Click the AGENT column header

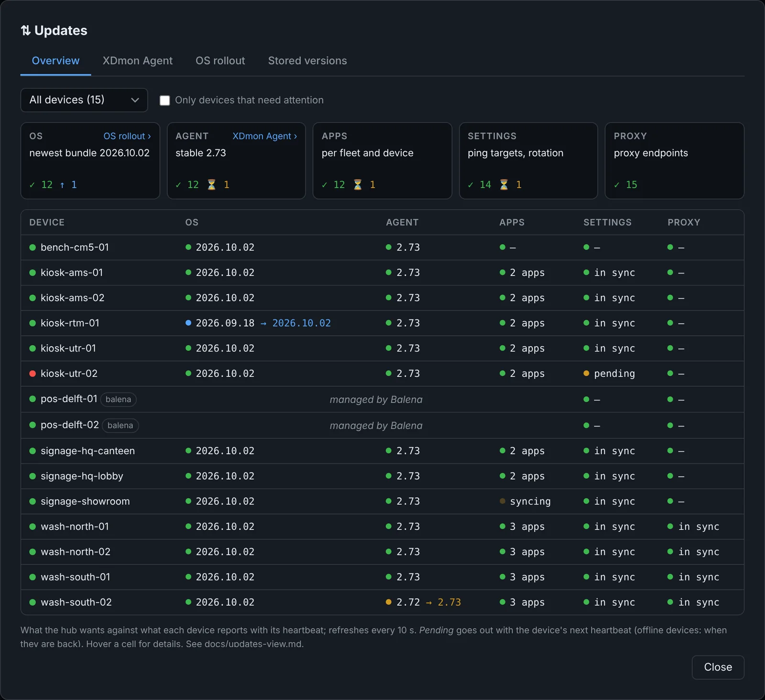click(402, 222)
